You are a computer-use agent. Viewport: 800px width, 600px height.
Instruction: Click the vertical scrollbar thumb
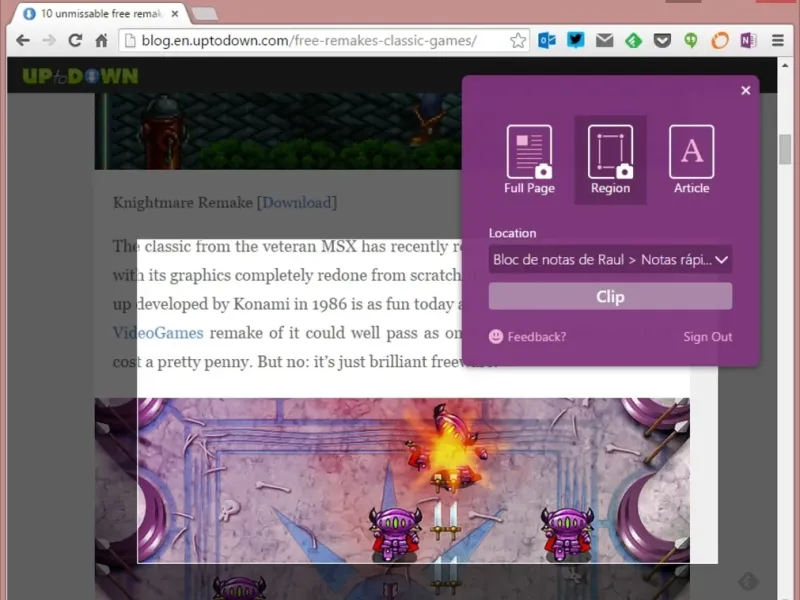(x=785, y=149)
